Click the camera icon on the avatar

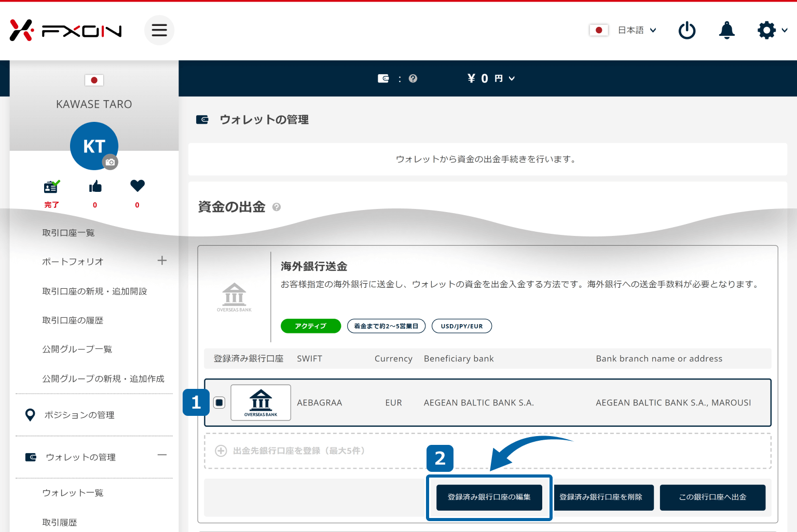coord(110,162)
